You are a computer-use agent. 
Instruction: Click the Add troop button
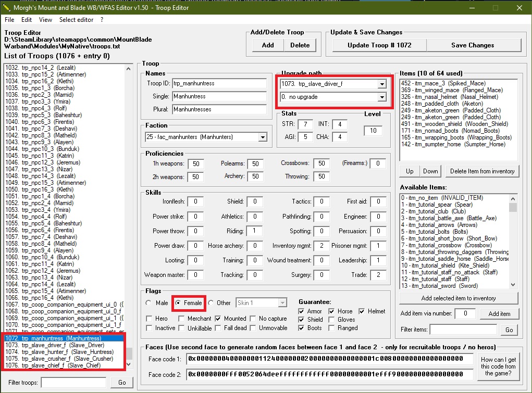[x=268, y=45]
